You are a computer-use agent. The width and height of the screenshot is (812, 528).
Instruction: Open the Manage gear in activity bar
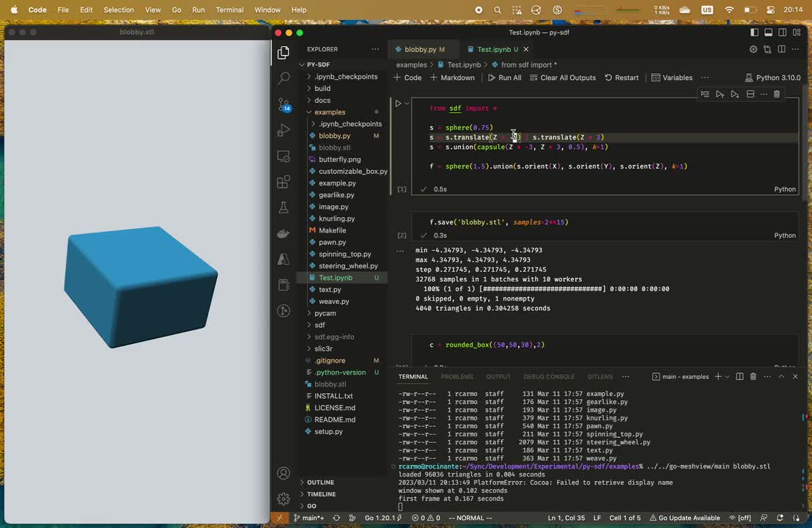coord(284,499)
